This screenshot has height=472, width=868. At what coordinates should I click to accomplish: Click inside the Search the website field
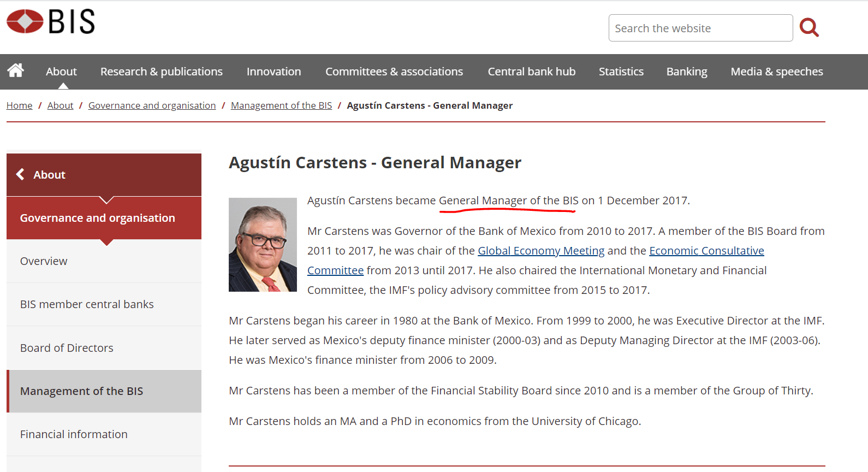click(x=700, y=28)
